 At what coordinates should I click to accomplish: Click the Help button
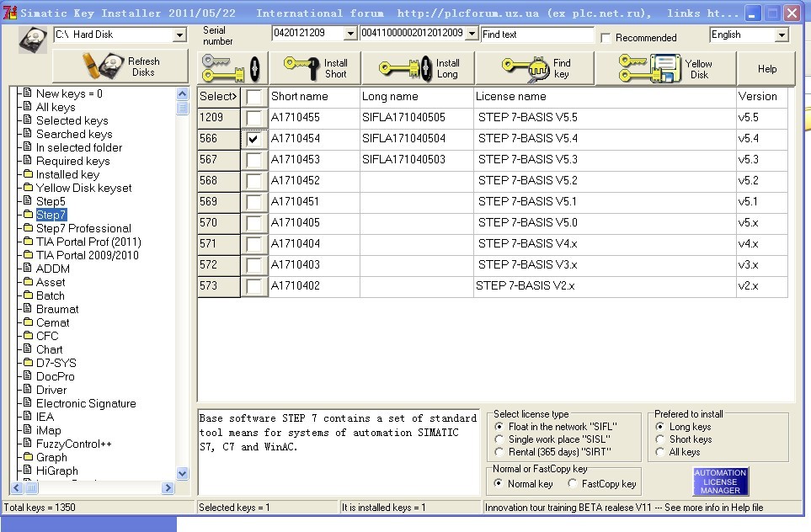766,68
